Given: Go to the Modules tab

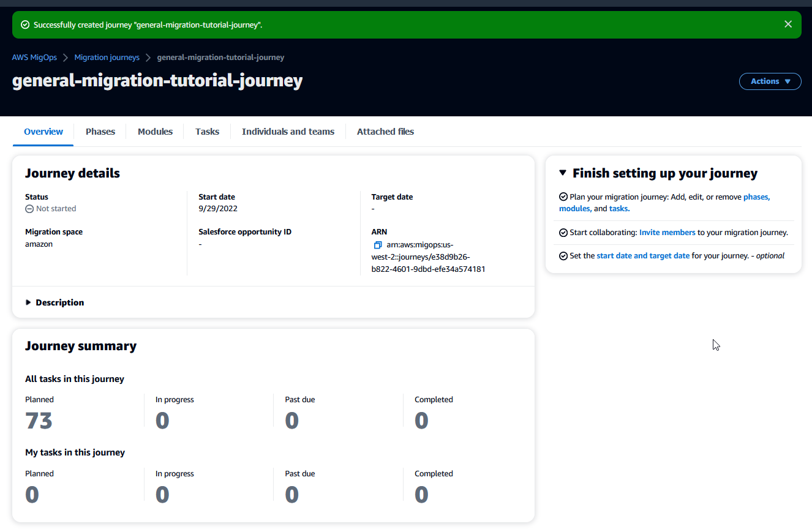Looking at the screenshot, I should 155,132.
